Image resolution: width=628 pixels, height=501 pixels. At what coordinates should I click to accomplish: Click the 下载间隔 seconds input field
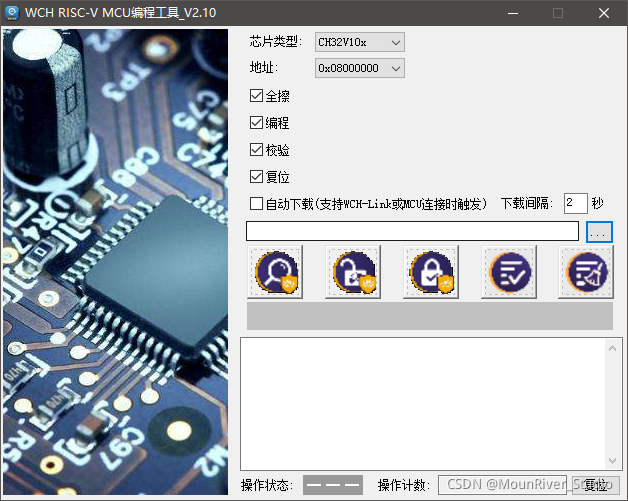(x=576, y=203)
